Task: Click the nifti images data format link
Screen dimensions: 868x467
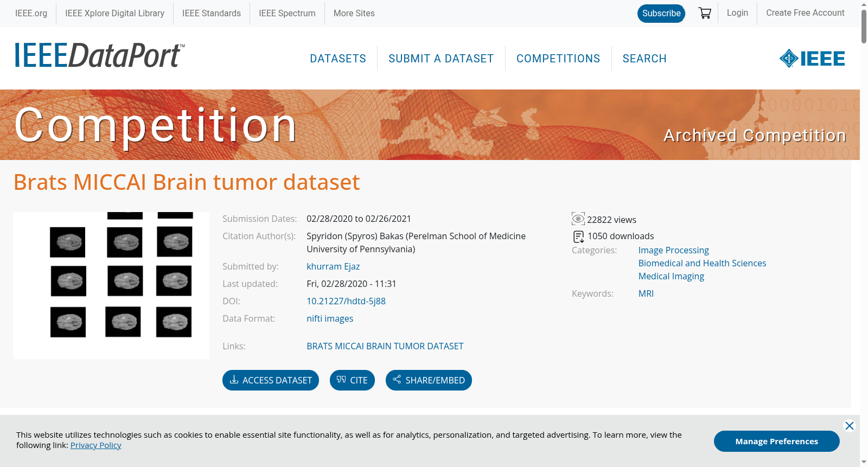Action: pyautogui.click(x=330, y=318)
